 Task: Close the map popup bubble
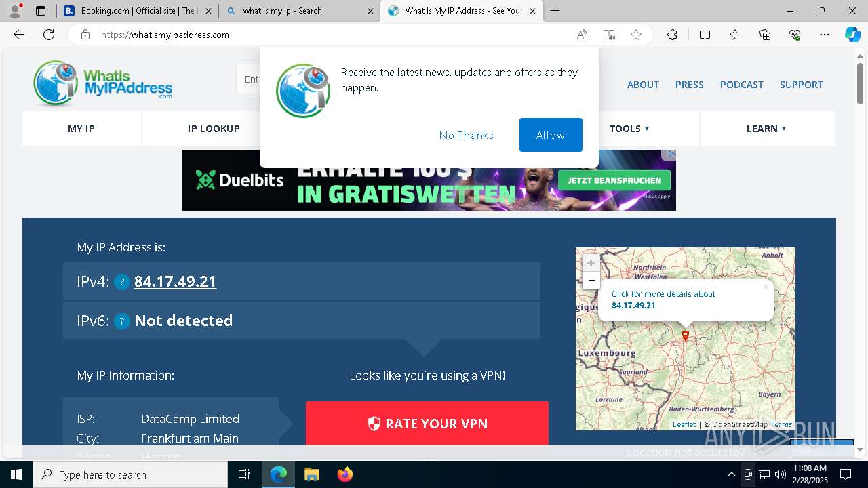[x=766, y=287]
